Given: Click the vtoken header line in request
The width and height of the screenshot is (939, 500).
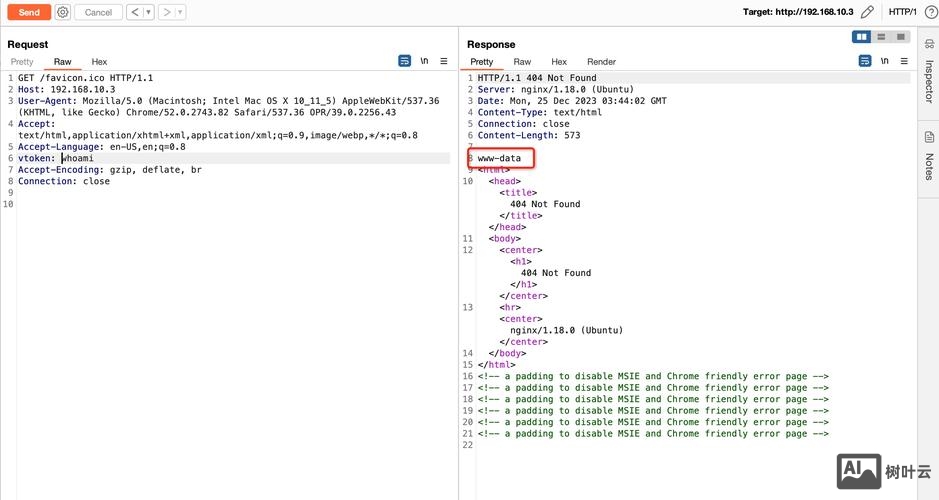Looking at the screenshot, I should pos(60,158).
